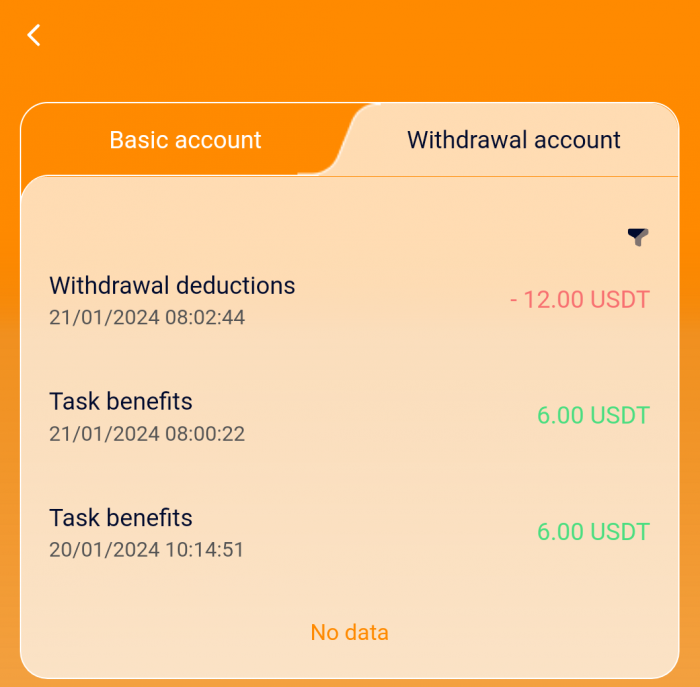Screen dimensions: 700x687
Task: Click the 21/01/2024 08:00:22 timestamp
Action: tap(147, 434)
